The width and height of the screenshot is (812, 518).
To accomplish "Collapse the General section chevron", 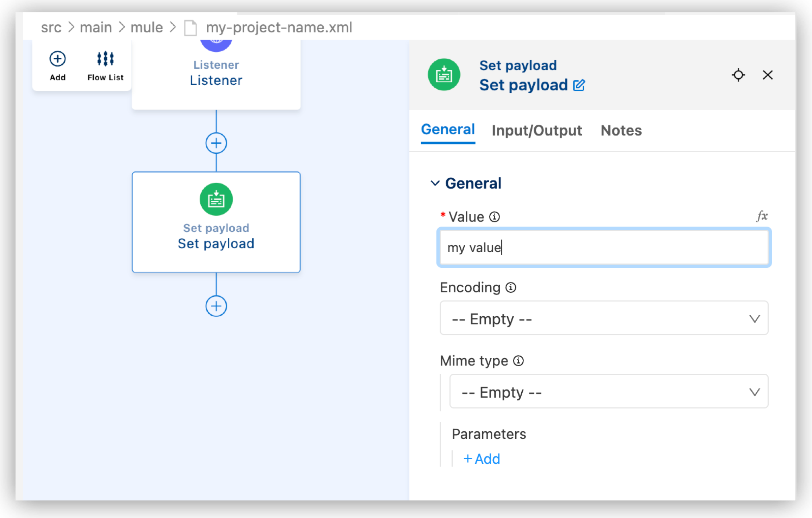I will (435, 183).
